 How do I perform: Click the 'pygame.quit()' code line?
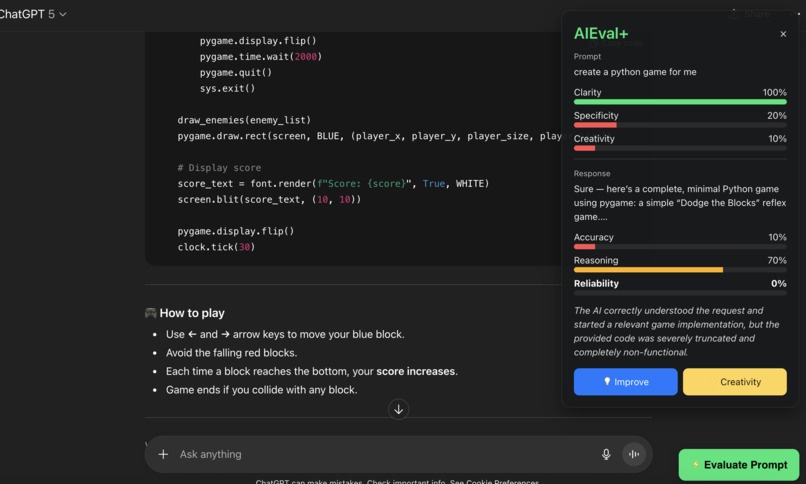(235, 72)
